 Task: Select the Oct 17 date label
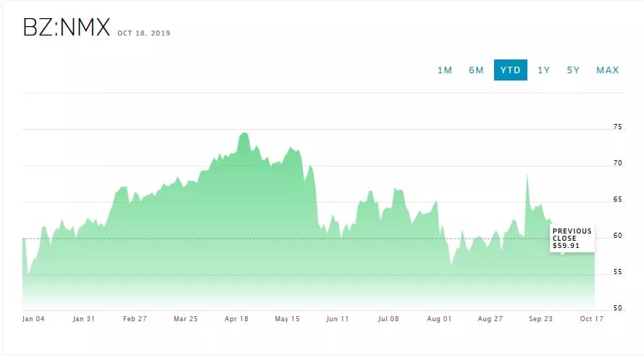(592, 319)
